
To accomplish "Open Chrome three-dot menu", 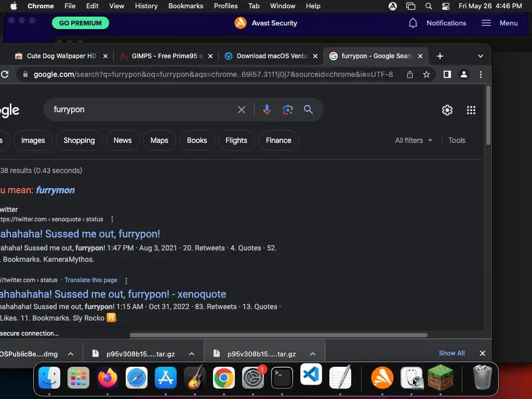I will click(x=481, y=74).
